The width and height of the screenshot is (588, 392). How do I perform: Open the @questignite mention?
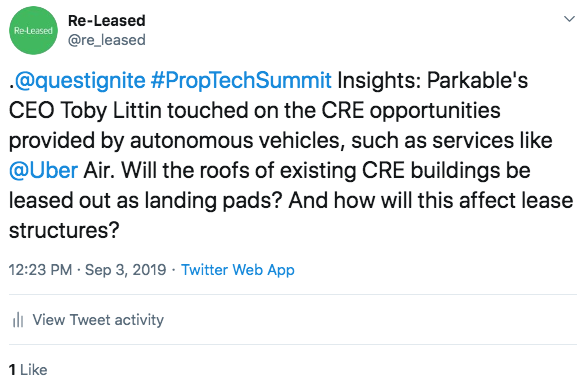point(80,81)
